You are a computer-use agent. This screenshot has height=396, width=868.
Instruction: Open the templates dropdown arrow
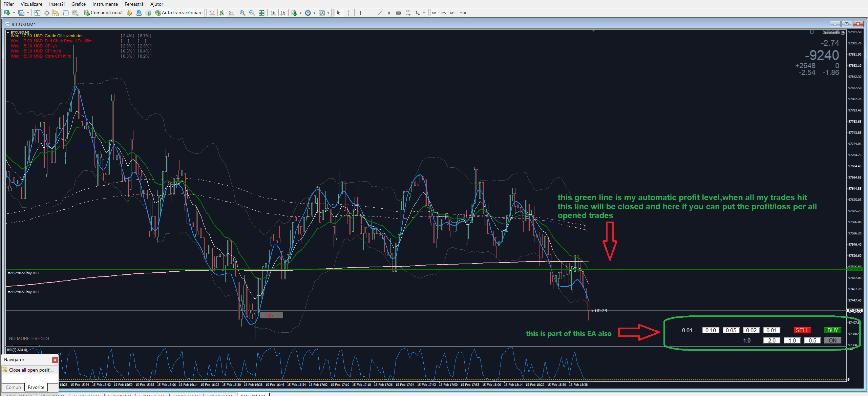328,13
